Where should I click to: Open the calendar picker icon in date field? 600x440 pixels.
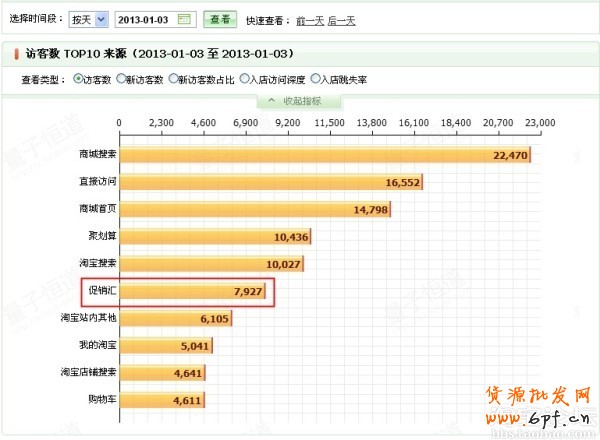(x=184, y=20)
